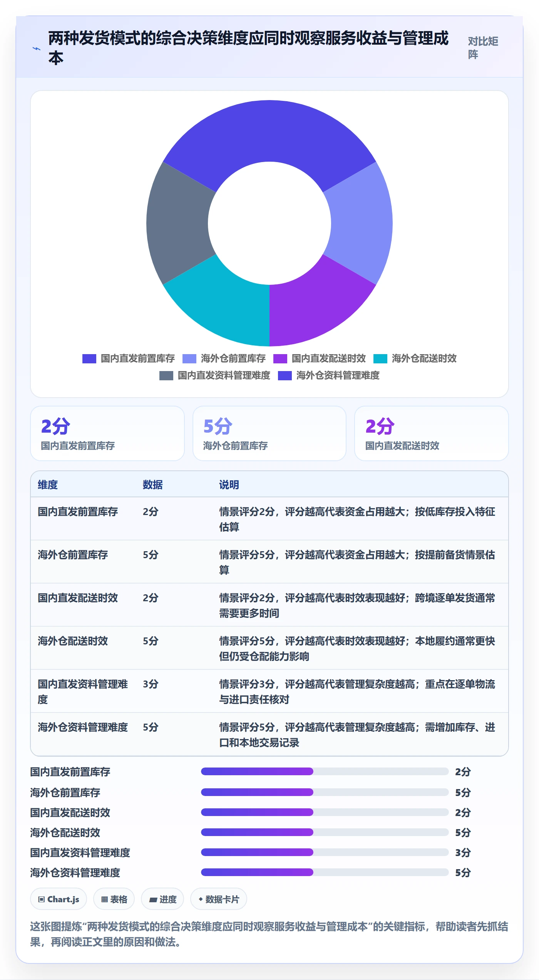This screenshot has height=980, width=539.
Task: Click description about 本地履约通常更快
Action: click(357, 648)
